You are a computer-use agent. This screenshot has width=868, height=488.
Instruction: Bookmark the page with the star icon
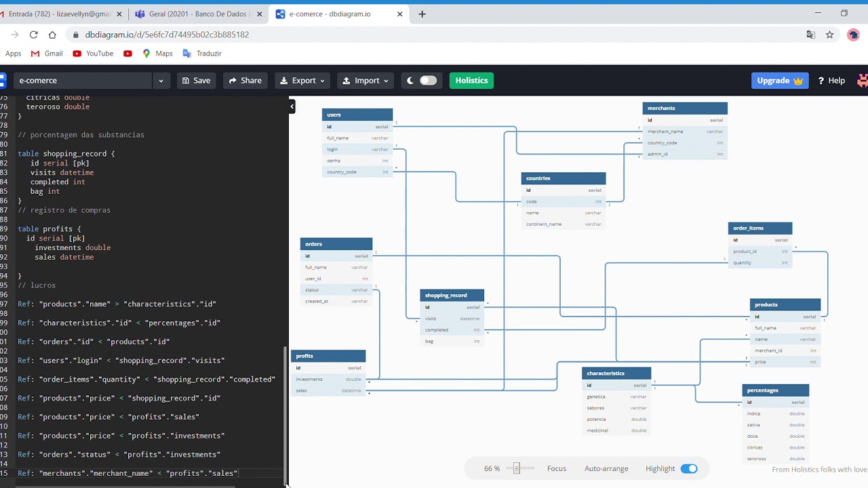[x=829, y=35]
